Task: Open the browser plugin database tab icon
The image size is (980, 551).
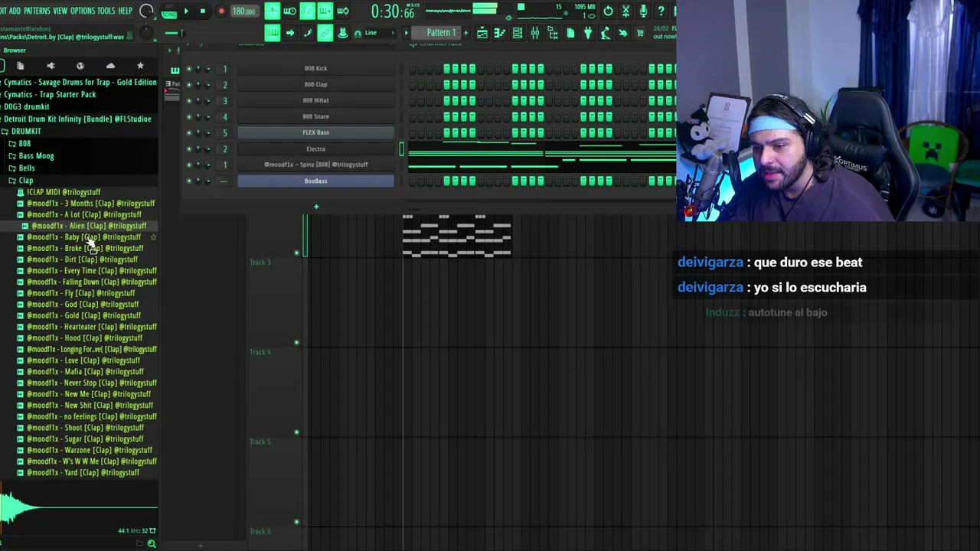Action: click(51, 66)
